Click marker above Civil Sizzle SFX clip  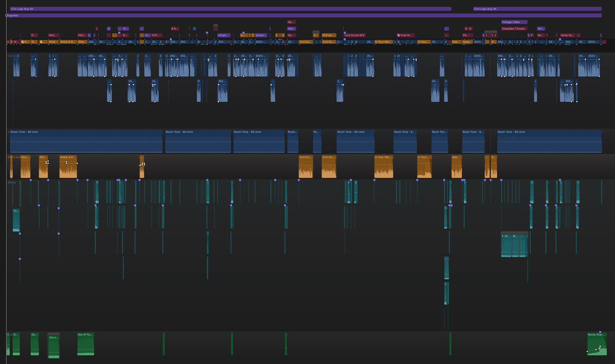coord(344,32)
